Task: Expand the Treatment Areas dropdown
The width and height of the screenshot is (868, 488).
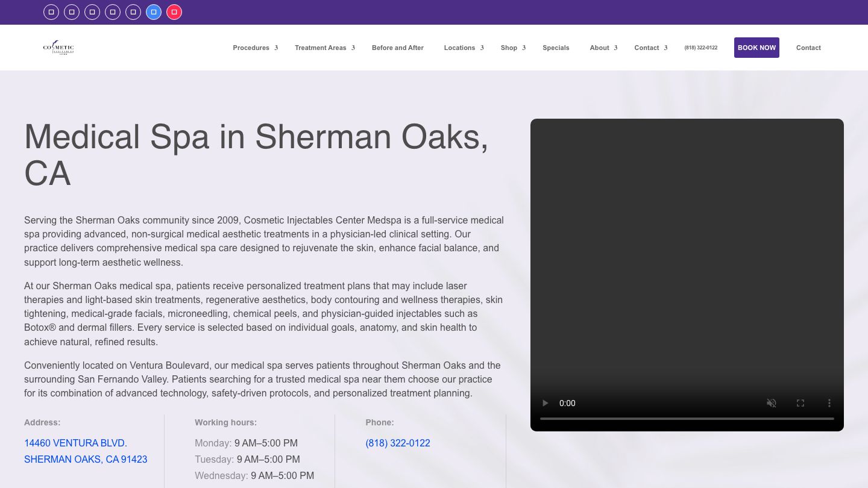Action: [324, 48]
